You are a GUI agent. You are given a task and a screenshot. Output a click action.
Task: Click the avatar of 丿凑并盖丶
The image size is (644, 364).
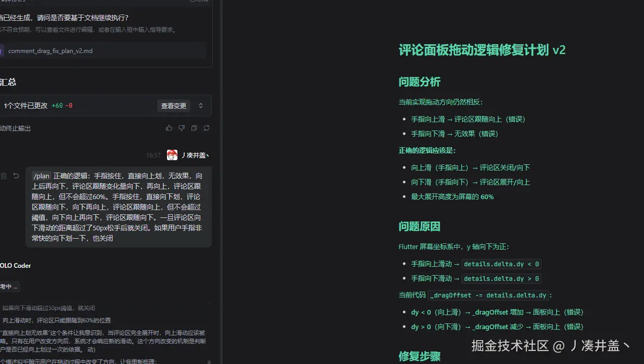click(172, 154)
